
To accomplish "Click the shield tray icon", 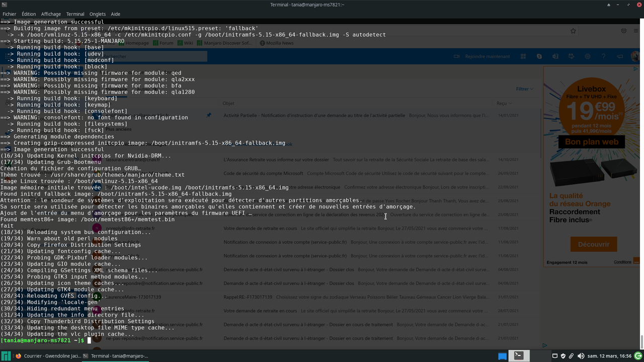I will [563, 356].
